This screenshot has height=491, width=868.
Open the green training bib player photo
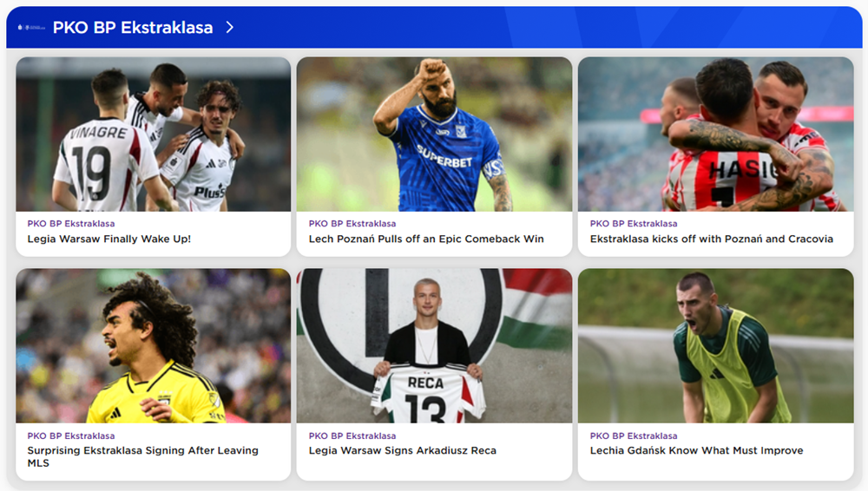point(716,346)
